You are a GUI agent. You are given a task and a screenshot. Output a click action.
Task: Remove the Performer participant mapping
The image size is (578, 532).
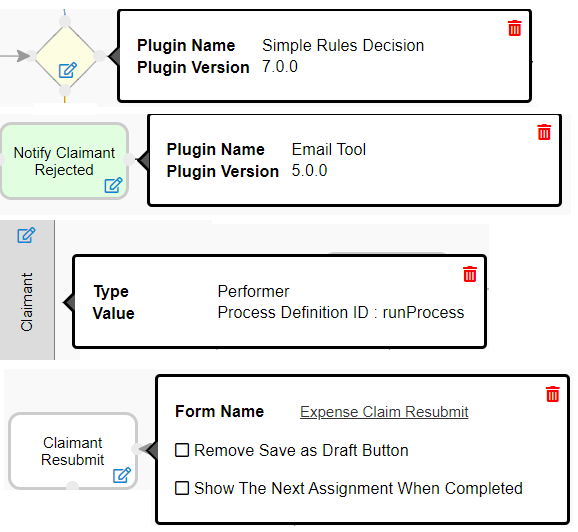point(470,274)
